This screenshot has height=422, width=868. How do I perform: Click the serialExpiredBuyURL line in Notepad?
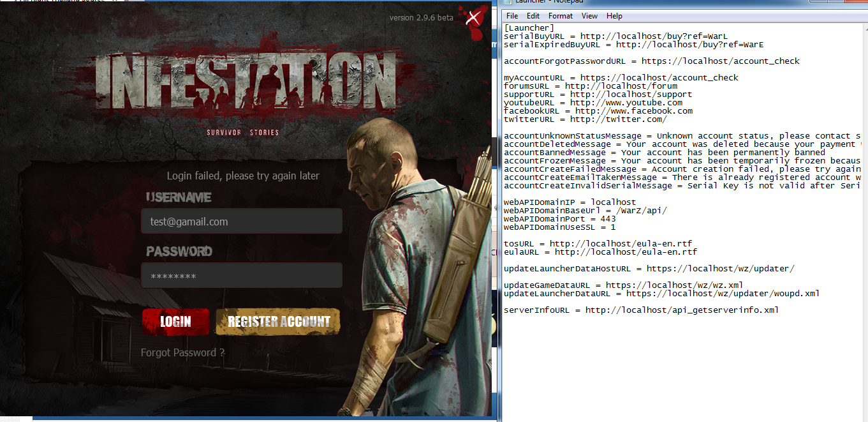(x=633, y=45)
